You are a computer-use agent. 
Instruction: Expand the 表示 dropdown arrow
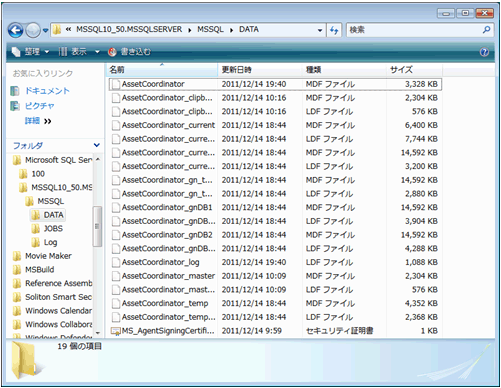[x=97, y=52]
